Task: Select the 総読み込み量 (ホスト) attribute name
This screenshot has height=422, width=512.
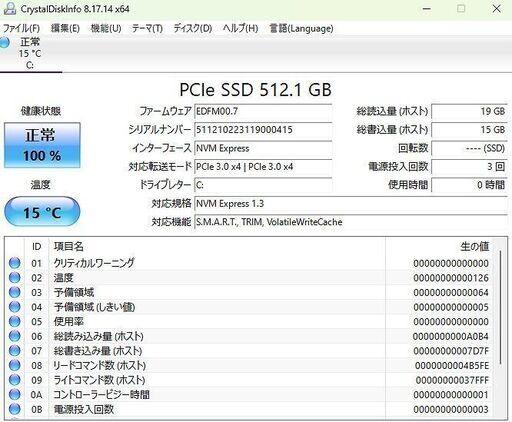Action: pos(99,336)
